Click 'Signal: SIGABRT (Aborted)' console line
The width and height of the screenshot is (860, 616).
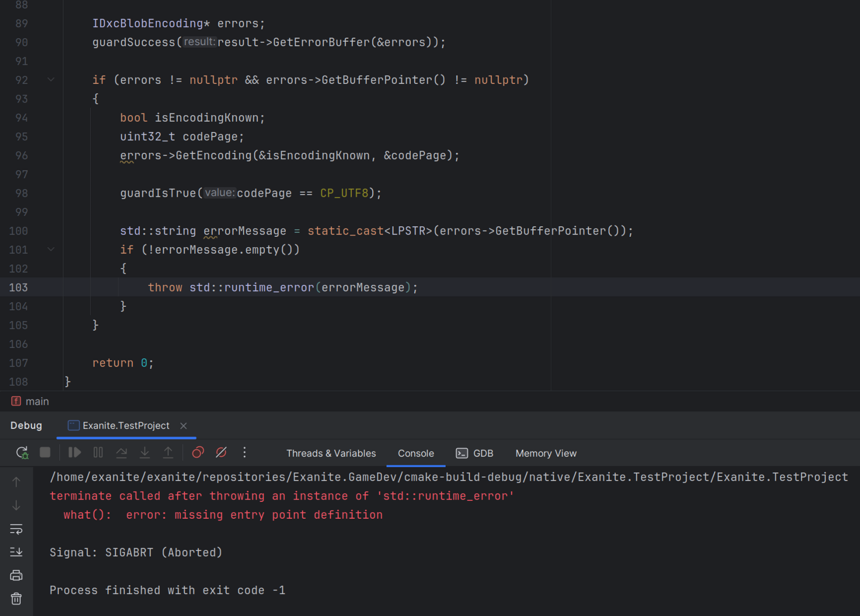[x=136, y=552]
